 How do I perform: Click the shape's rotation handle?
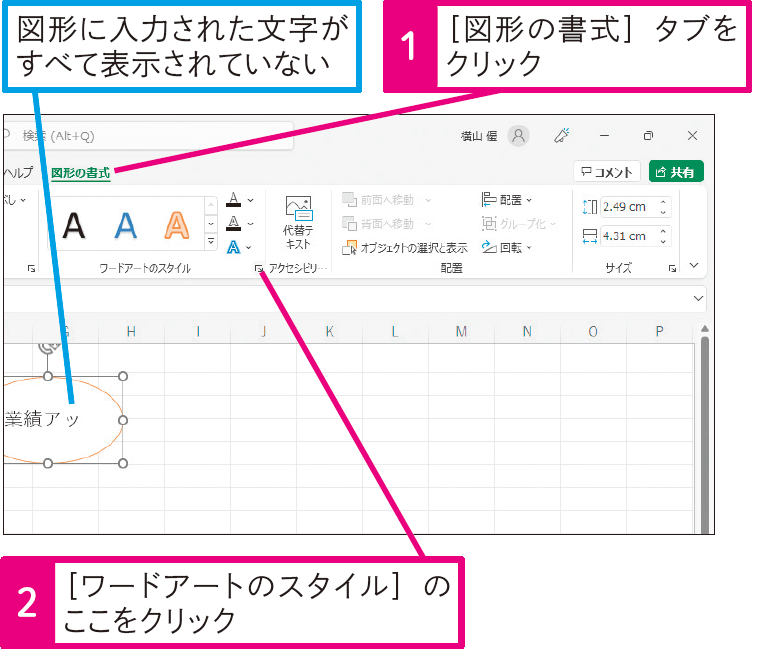coord(48,346)
